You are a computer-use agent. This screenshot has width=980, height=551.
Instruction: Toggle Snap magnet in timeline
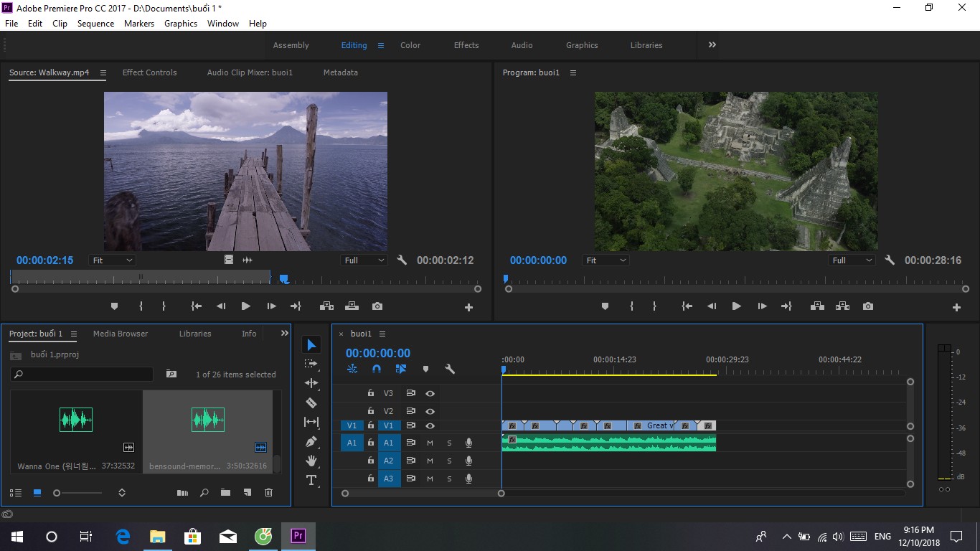(x=377, y=369)
